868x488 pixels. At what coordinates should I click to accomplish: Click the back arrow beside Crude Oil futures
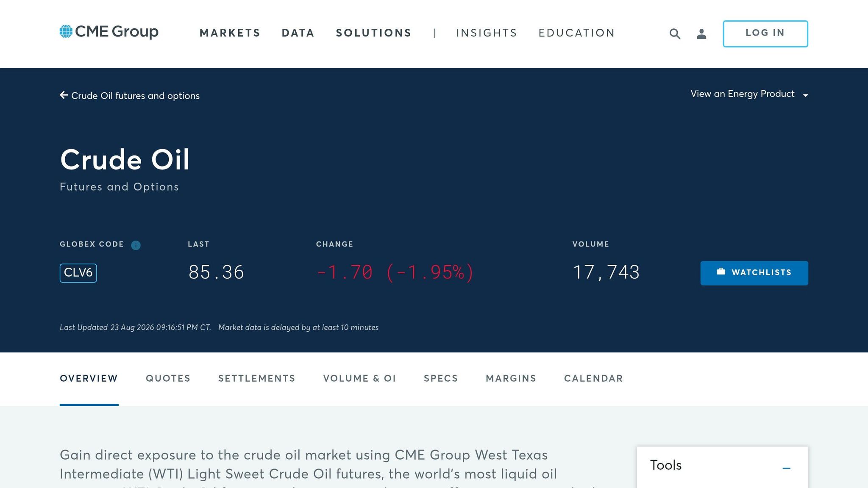click(64, 95)
